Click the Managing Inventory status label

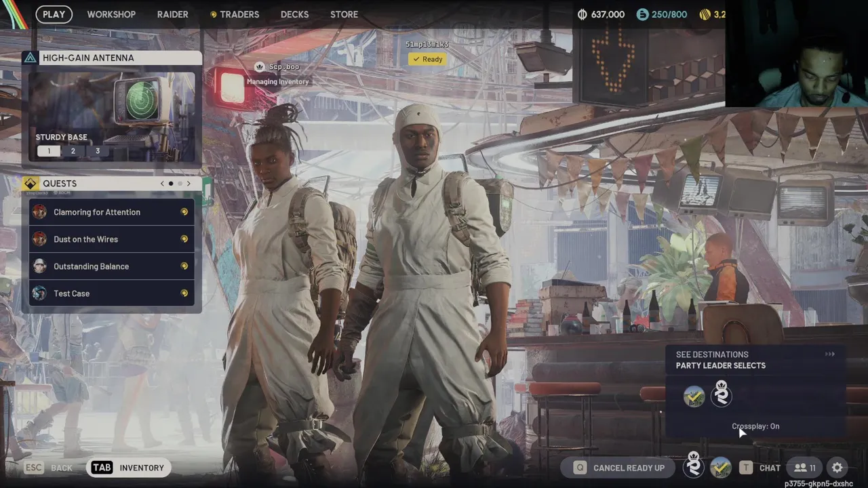277,81
